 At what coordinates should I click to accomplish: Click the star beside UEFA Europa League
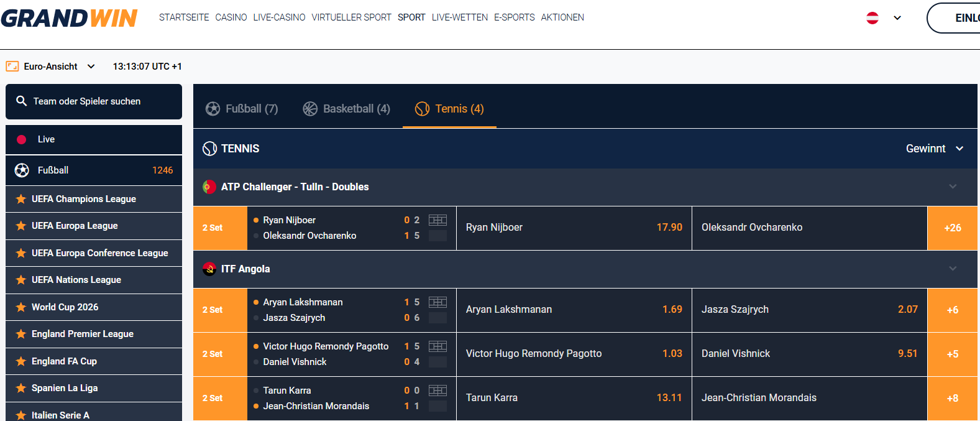click(21, 226)
